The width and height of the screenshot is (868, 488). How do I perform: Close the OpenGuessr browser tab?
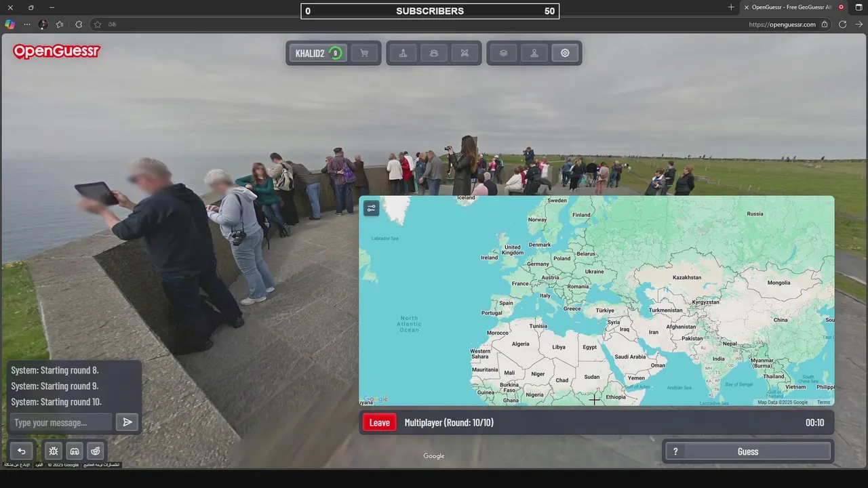point(747,7)
